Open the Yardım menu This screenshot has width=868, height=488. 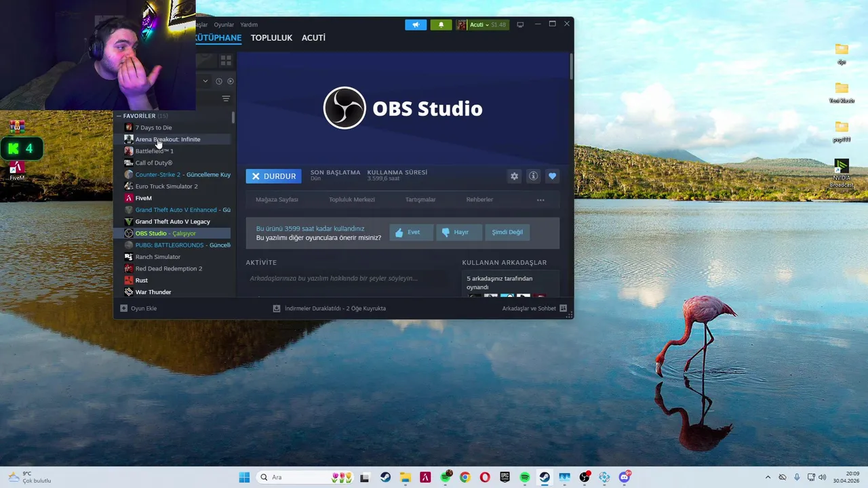249,25
